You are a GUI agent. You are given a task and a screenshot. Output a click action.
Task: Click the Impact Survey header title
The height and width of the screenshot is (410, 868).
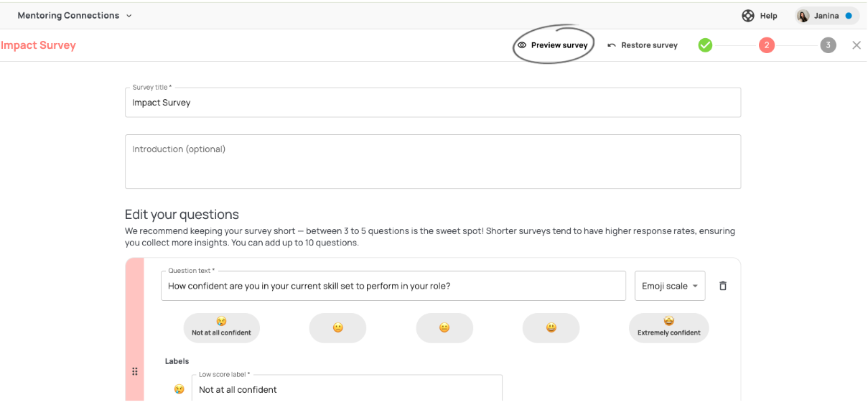coord(38,45)
